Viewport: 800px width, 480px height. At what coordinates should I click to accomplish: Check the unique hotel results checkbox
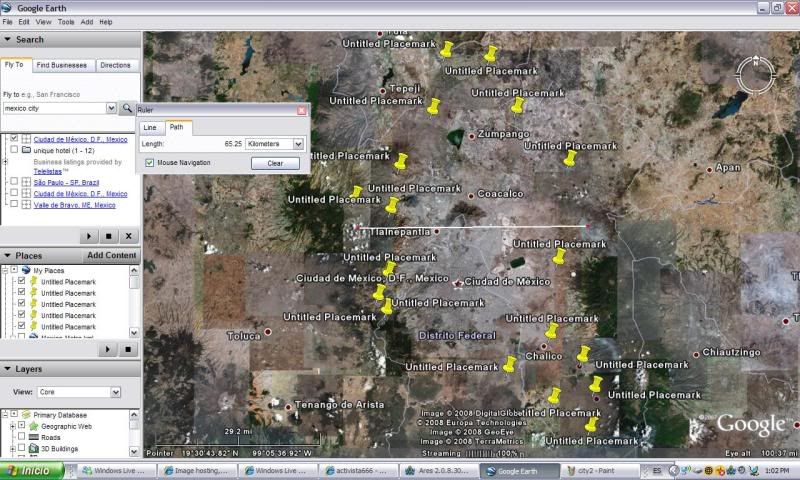pyautogui.click(x=13, y=150)
